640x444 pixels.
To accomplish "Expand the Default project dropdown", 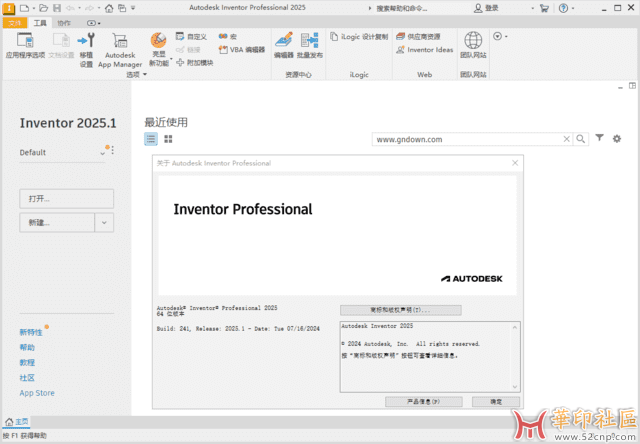I will coord(102,153).
